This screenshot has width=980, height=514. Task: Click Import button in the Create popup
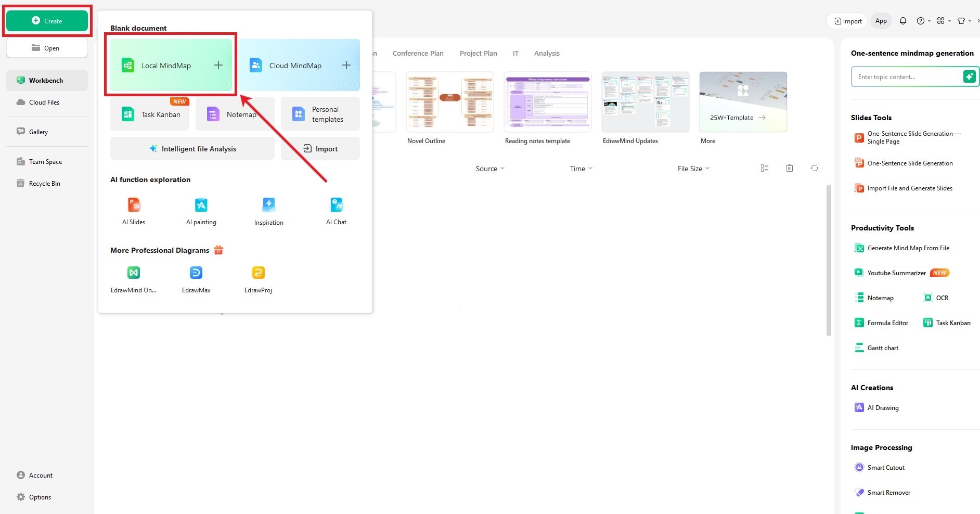[320, 148]
